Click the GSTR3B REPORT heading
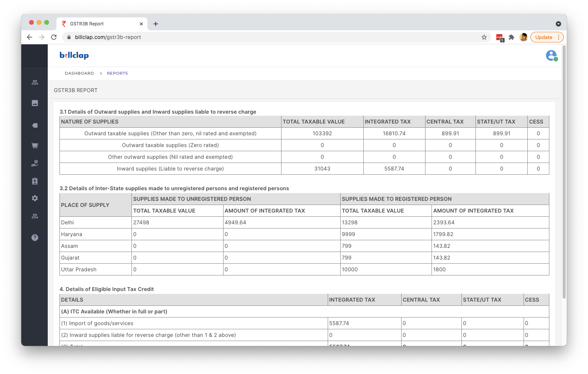This screenshot has height=374, width=588. (76, 90)
